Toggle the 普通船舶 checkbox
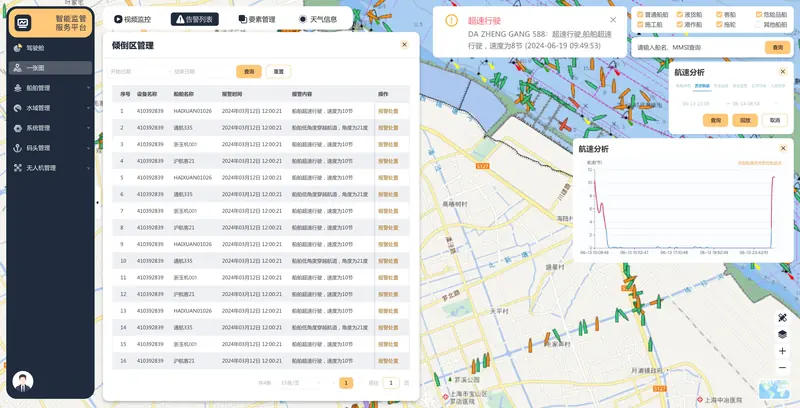The width and height of the screenshot is (800, 408). click(x=640, y=15)
